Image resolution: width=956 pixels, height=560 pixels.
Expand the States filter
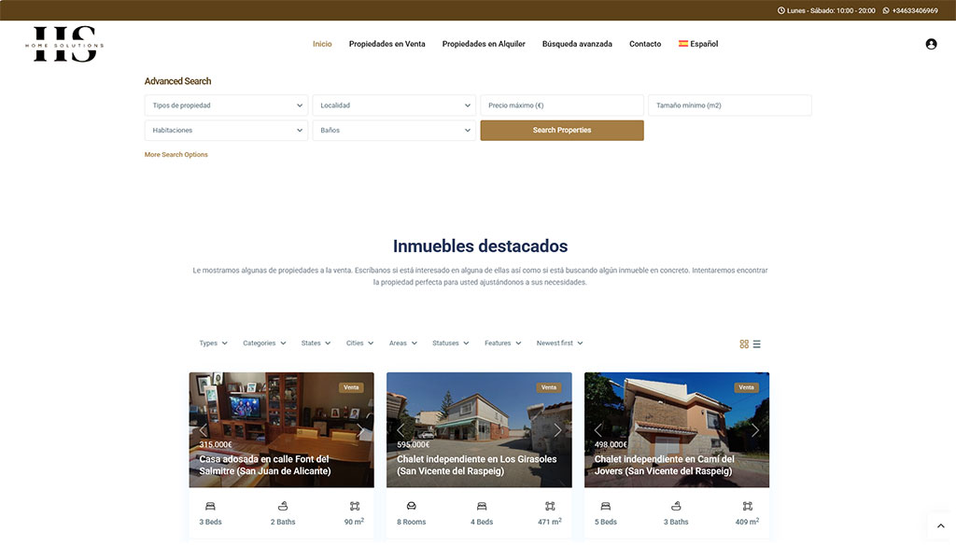pyautogui.click(x=316, y=343)
